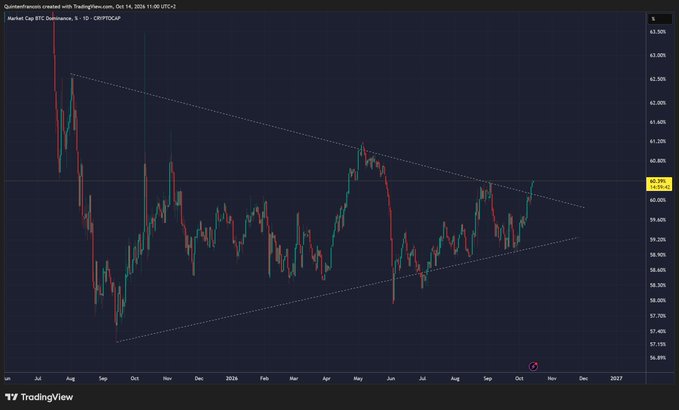
Task: Open the % unit selector on price axis
Action: (660, 19)
